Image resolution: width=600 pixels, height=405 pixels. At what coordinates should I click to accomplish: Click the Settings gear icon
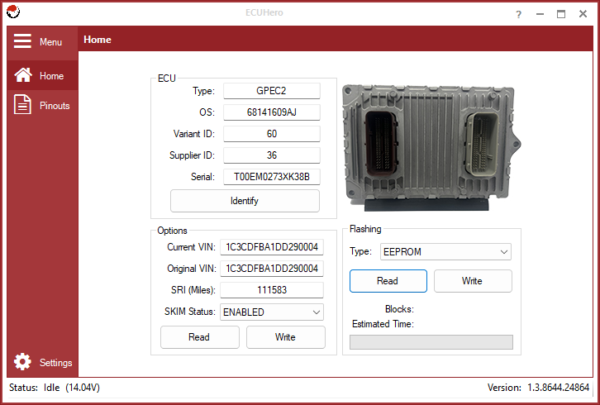(x=23, y=362)
